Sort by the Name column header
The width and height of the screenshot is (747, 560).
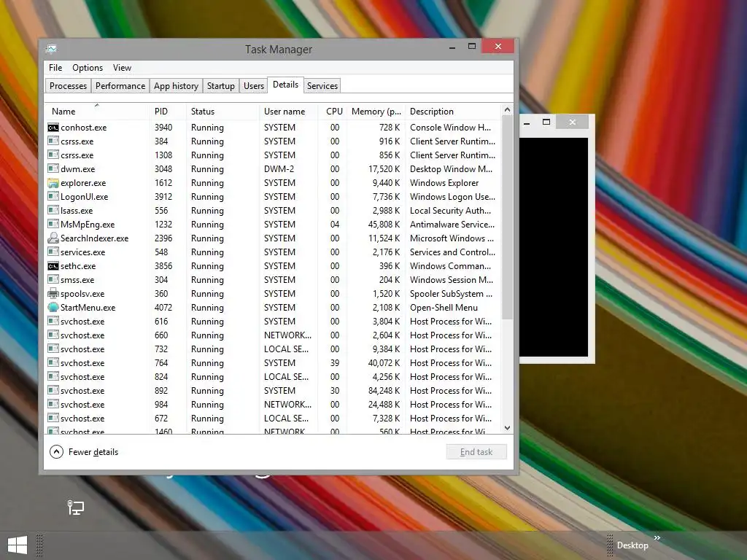97,112
